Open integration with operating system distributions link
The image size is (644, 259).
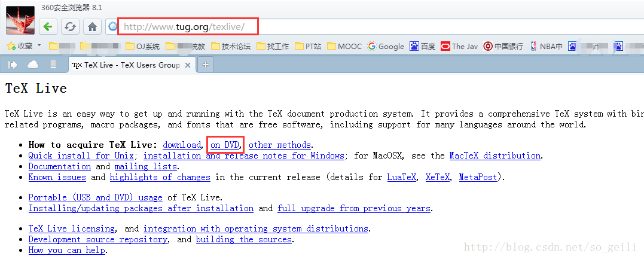coord(256,228)
